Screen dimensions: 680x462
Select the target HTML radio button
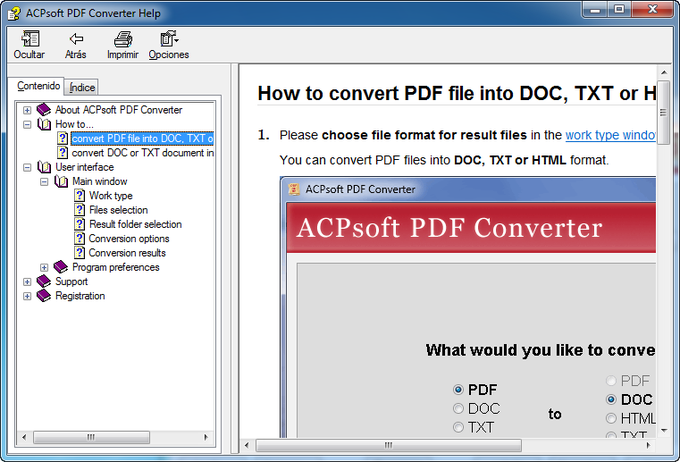[x=611, y=419]
